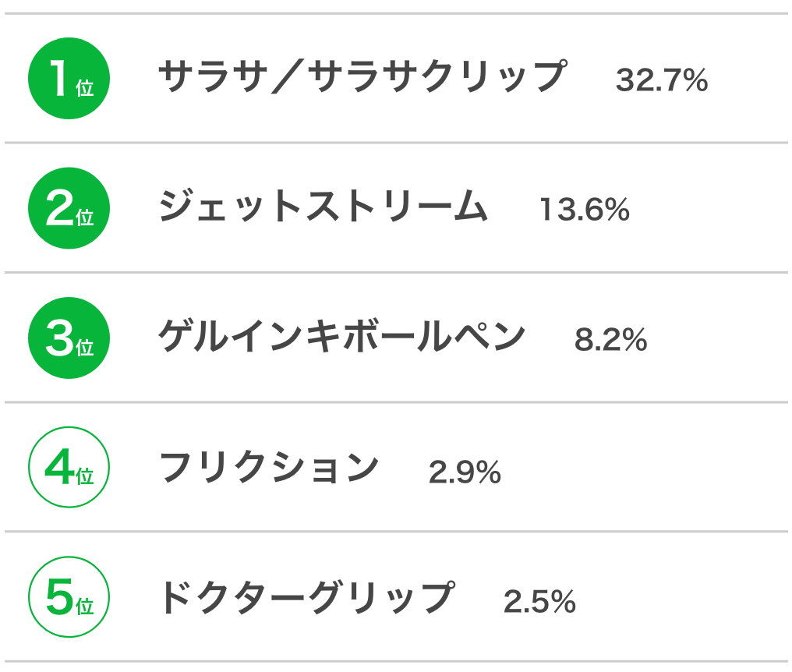Click the numeral 3 in third badge
Viewport: 792px width, 672px height.
59,338
